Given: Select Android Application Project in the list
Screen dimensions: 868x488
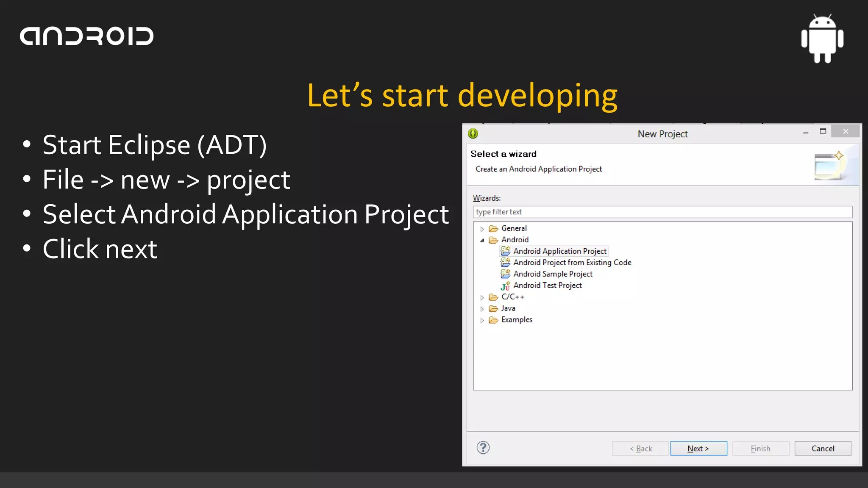Looking at the screenshot, I should (x=559, y=251).
